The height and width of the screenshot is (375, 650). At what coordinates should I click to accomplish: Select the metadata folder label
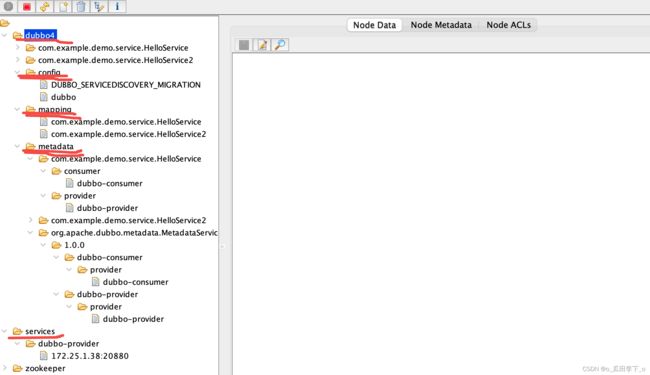pyautogui.click(x=56, y=146)
